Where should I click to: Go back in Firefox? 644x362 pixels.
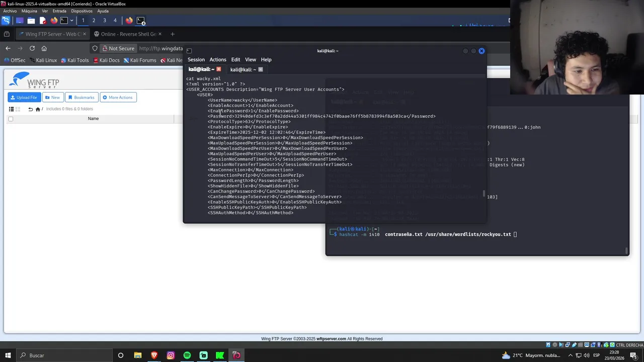coord(8,48)
